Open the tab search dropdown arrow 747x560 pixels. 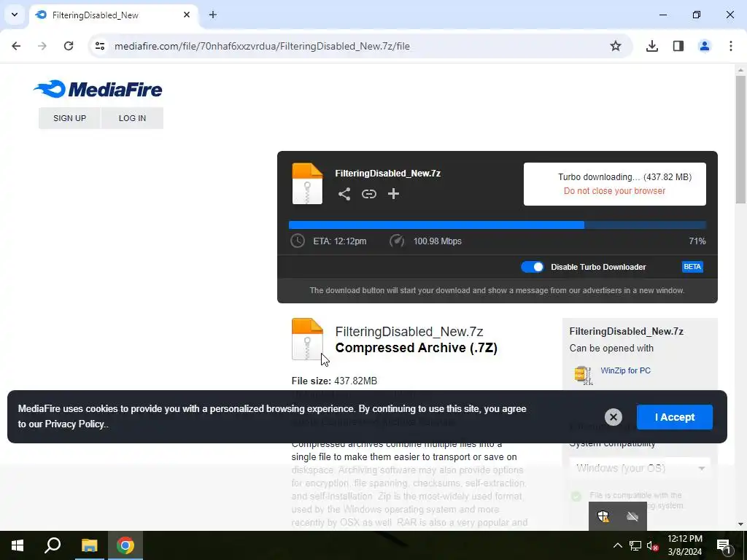click(15, 15)
